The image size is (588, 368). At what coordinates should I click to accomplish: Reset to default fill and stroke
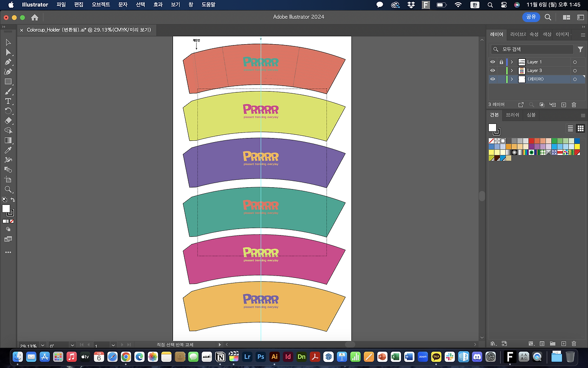[4, 200]
